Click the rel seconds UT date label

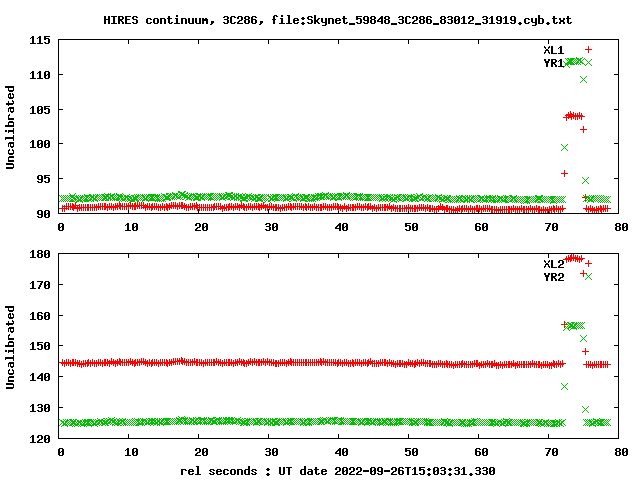click(x=338, y=471)
